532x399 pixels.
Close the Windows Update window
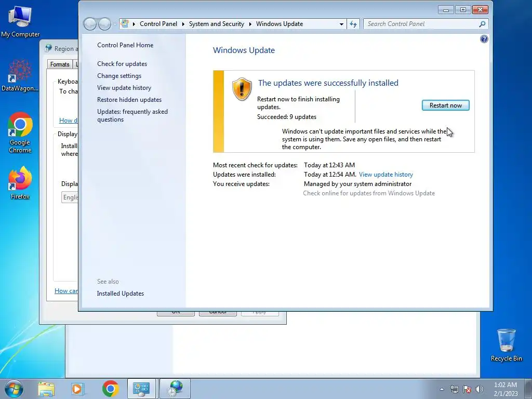click(x=480, y=9)
